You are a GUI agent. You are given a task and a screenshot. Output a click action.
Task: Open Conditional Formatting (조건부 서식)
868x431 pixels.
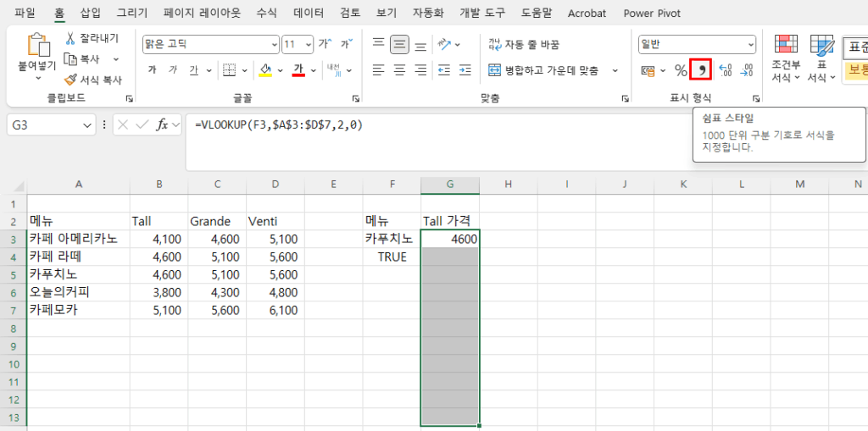786,58
